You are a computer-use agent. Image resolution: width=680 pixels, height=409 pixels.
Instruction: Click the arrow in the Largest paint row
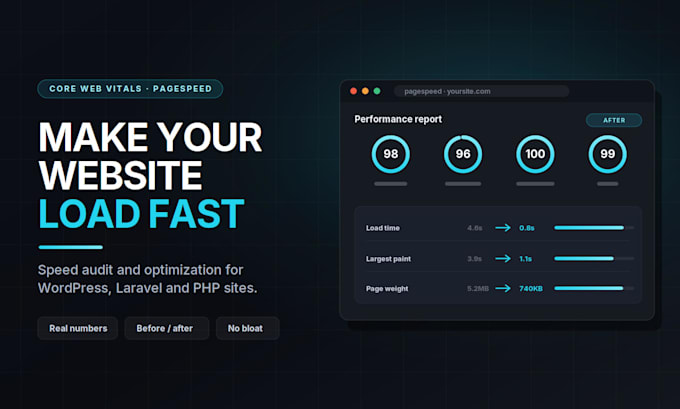click(503, 258)
